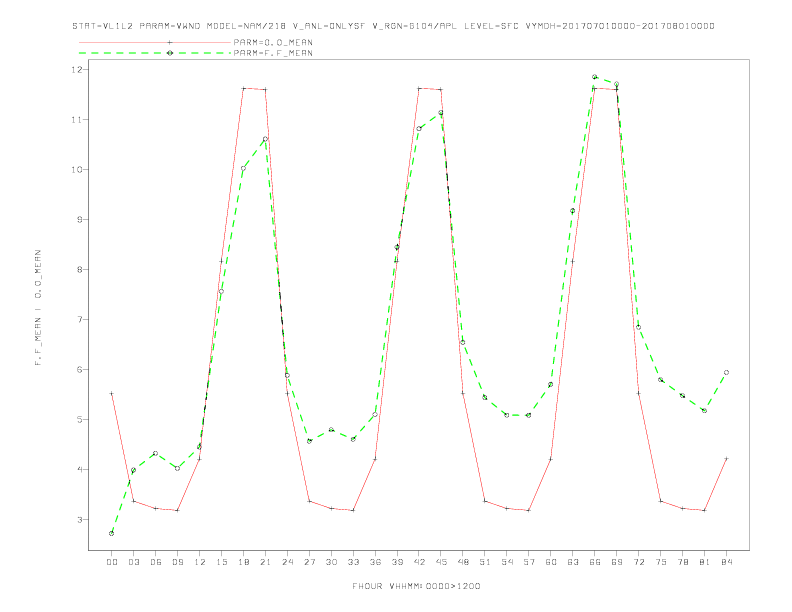Viewport: 792px width, 612px height.
Task: Click the x-axis tick label 06
Action: point(156,562)
